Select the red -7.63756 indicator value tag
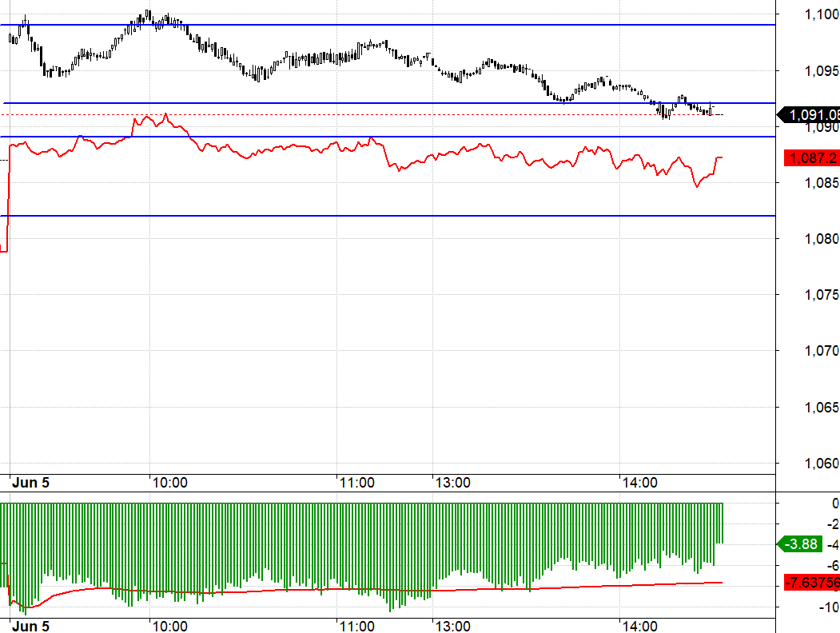Screen dimensions: 840x633 click(812, 581)
